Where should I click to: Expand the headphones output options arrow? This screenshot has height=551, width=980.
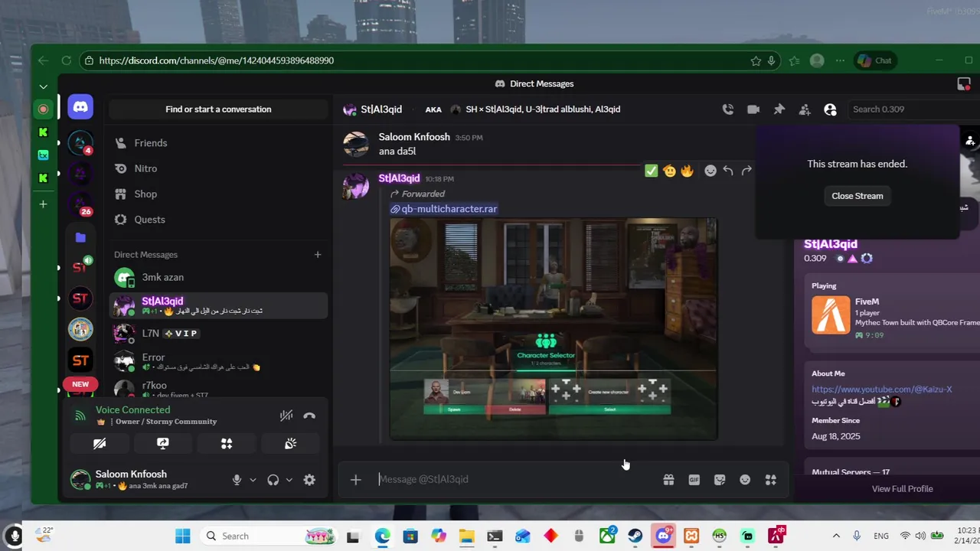(289, 480)
